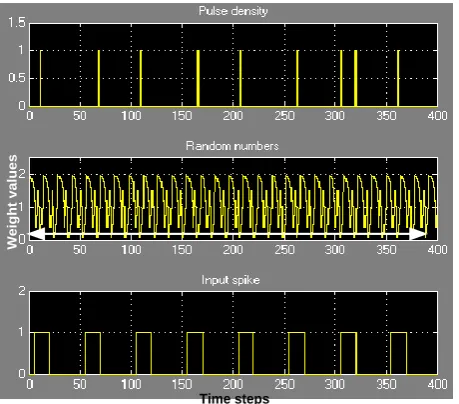Click the 150 tick below Pulse density plot
Viewport: 459px width, 404px height.
pyautogui.click(x=182, y=116)
